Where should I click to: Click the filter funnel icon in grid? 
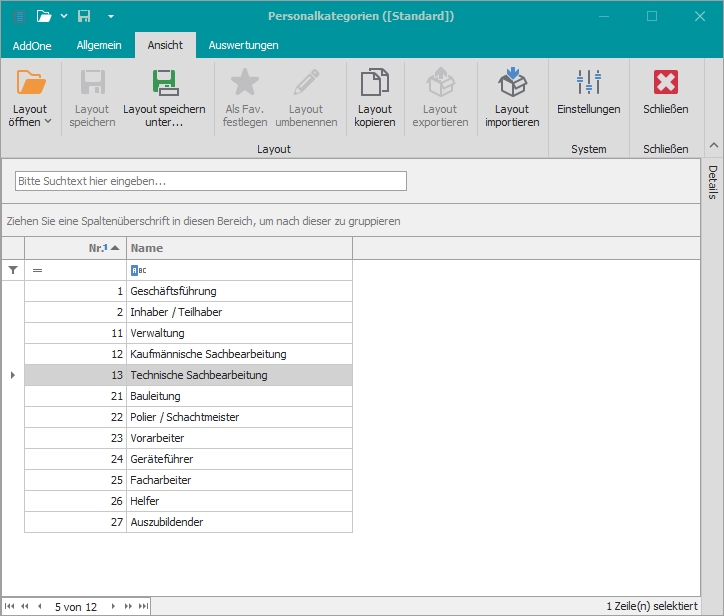[13, 270]
